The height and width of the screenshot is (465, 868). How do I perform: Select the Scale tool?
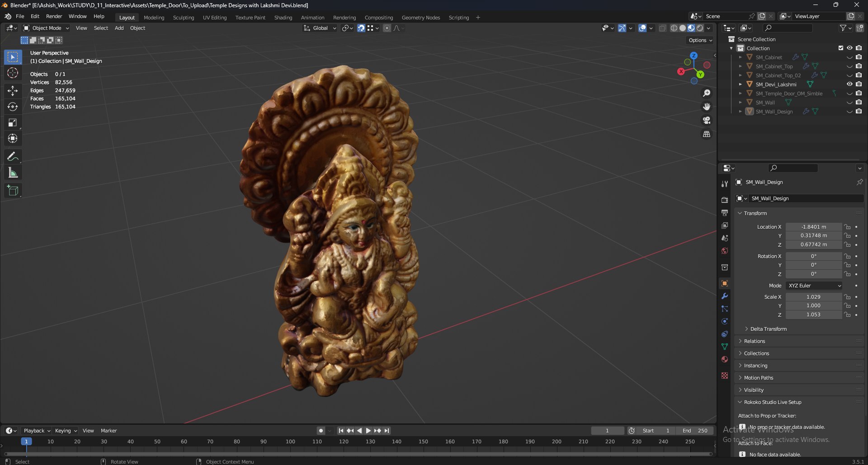point(13,122)
